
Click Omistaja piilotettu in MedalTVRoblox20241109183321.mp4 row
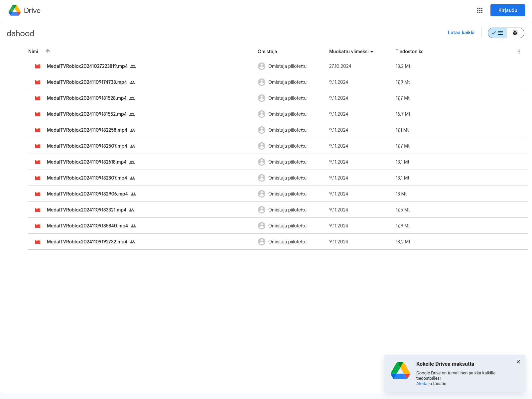pyautogui.click(x=287, y=210)
